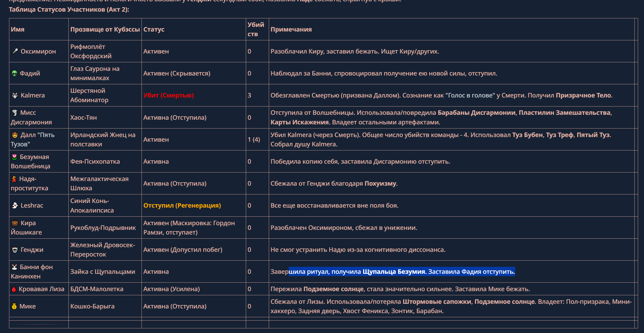Click the status Активна (Усилена)
This screenshot has width=644, height=333.
pos(171,289)
